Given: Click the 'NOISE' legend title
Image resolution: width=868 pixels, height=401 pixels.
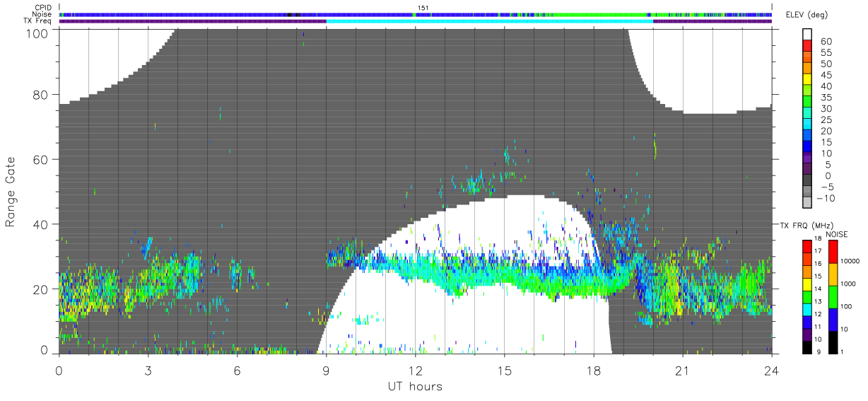Looking at the screenshot, I should tap(838, 234).
